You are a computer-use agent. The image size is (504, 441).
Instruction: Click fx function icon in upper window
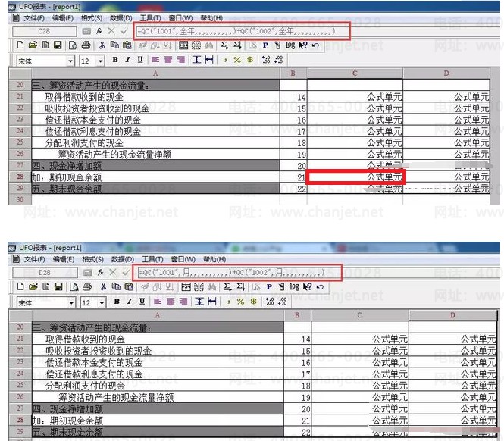tap(99, 31)
